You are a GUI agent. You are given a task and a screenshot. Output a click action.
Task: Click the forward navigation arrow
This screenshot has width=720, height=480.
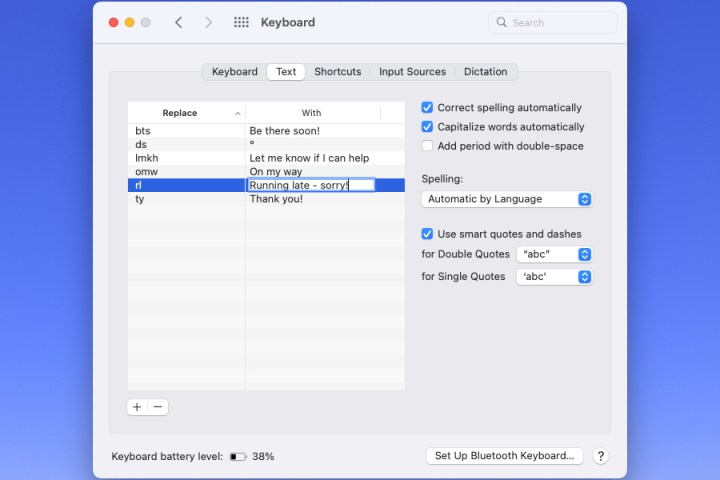(208, 22)
